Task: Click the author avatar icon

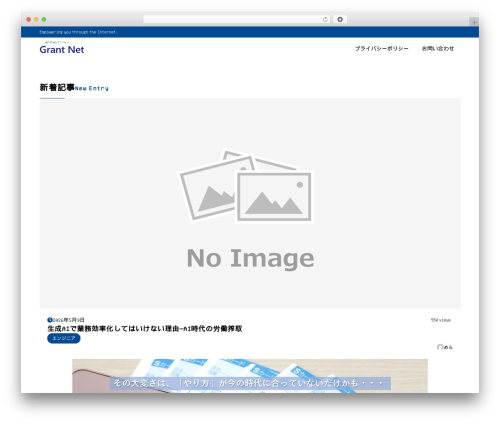Action: (x=440, y=347)
